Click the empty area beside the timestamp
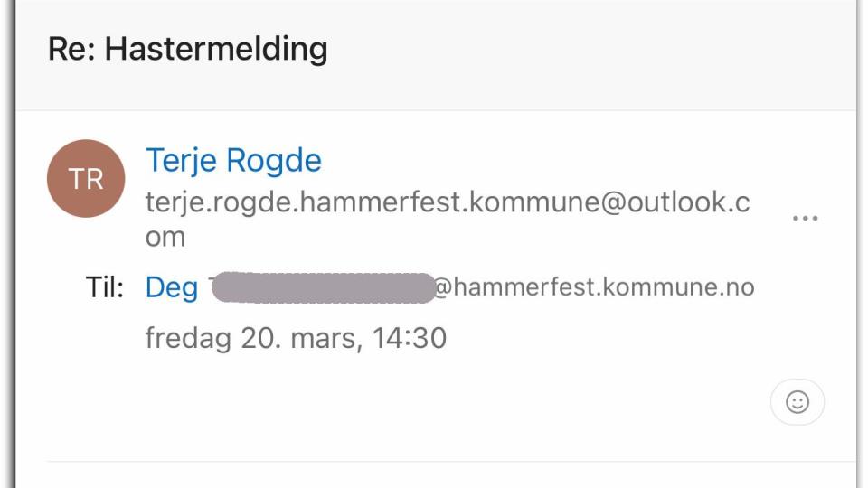This screenshot has height=488, width=868. (x=615, y=339)
